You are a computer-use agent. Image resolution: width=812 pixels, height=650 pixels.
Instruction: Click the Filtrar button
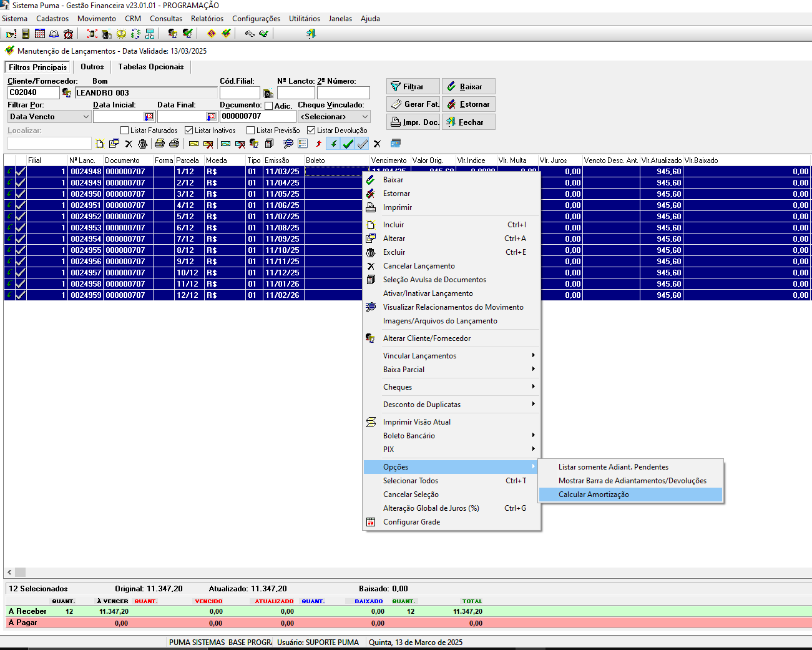pyautogui.click(x=413, y=87)
